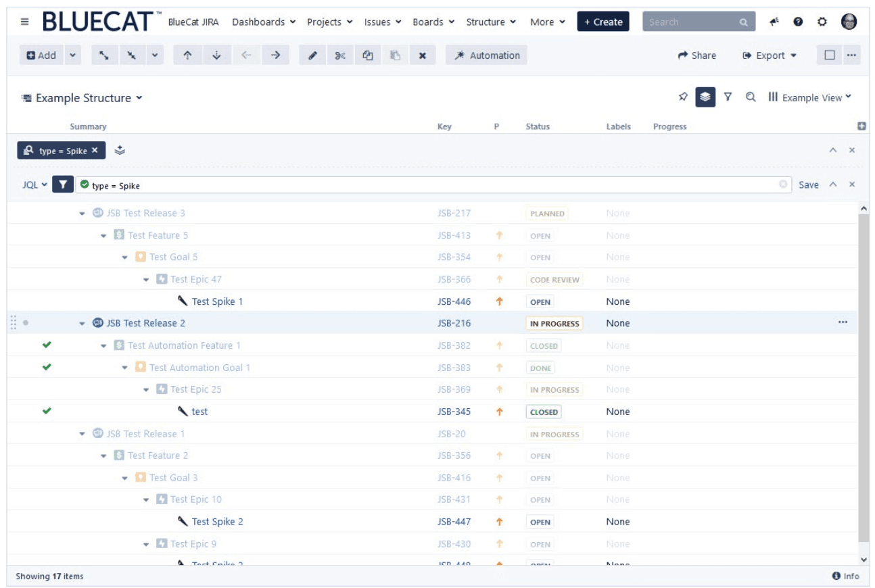Toggle the transformations layers button

pos(705,97)
